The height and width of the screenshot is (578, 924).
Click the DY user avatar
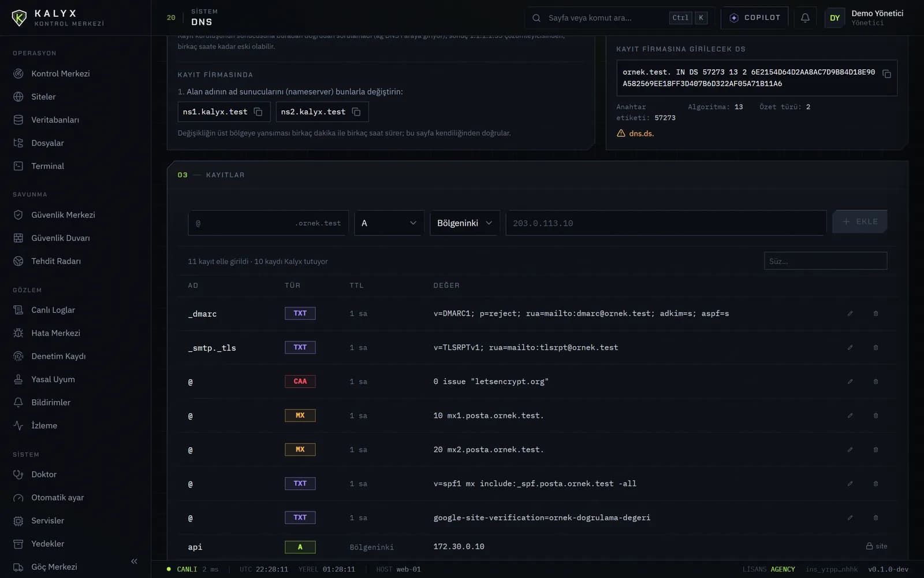pyautogui.click(x=834, y=18)
